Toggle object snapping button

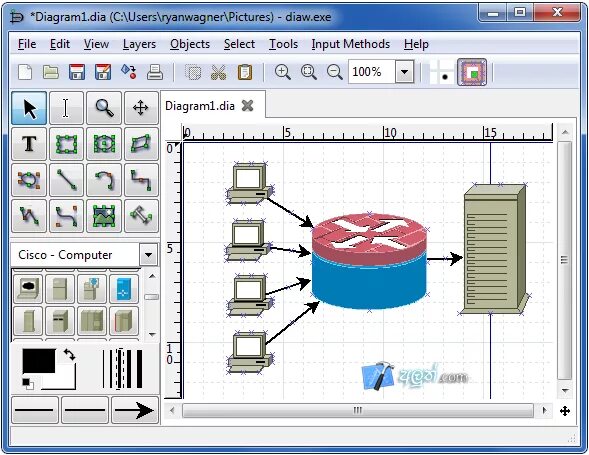472,72
